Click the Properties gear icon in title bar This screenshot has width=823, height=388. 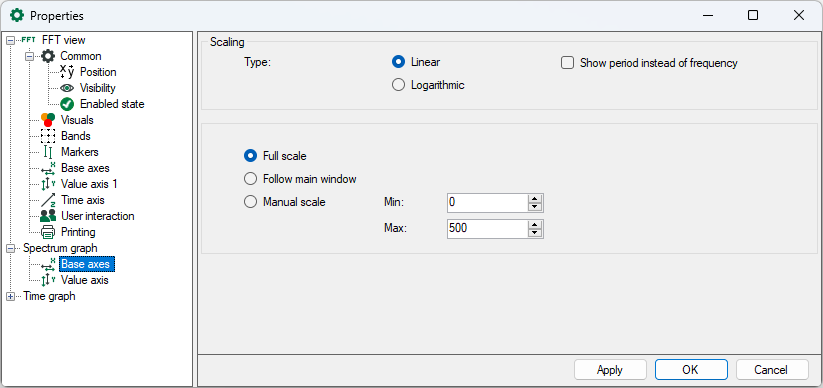[17, 16]
